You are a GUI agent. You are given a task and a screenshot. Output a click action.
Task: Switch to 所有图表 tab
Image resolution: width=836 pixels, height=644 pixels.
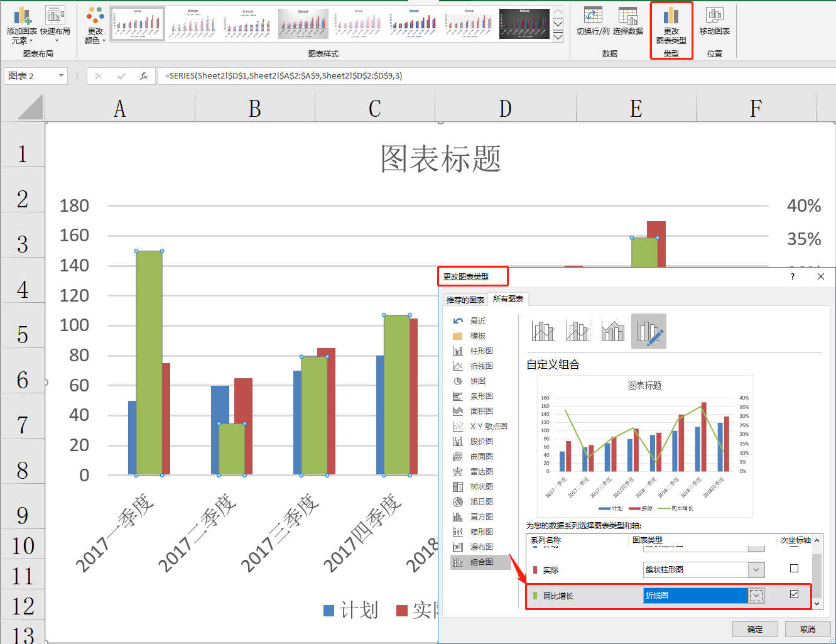point(508,299)
